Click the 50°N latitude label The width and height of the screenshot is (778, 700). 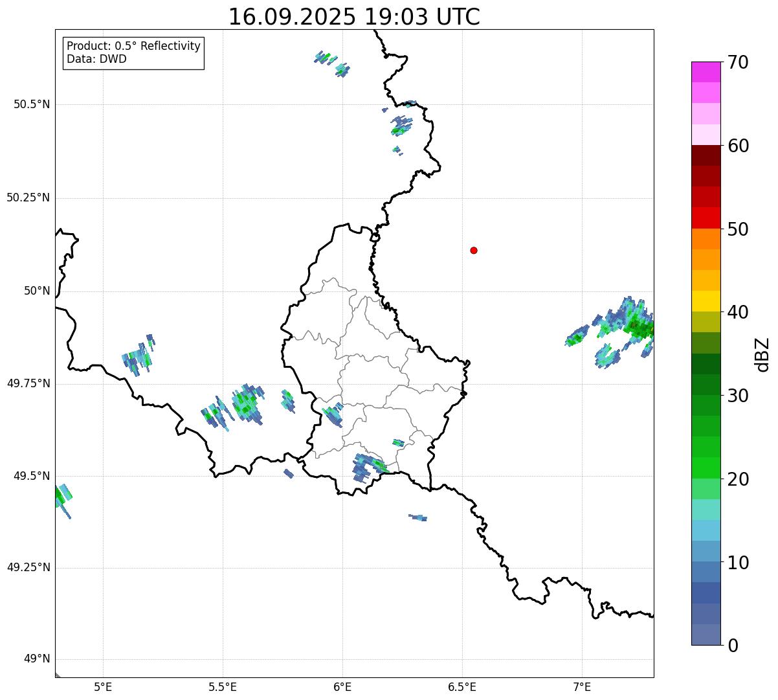(x=36, y=291)
